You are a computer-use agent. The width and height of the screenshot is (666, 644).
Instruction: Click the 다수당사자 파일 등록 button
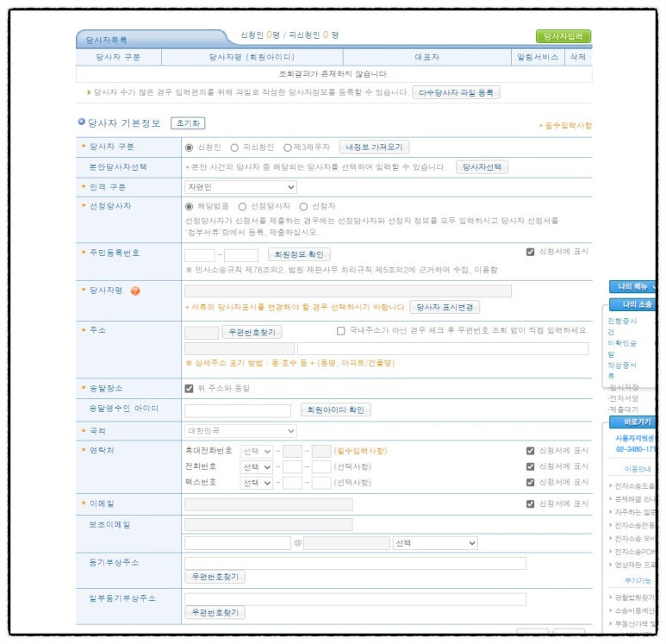point(456,92)
